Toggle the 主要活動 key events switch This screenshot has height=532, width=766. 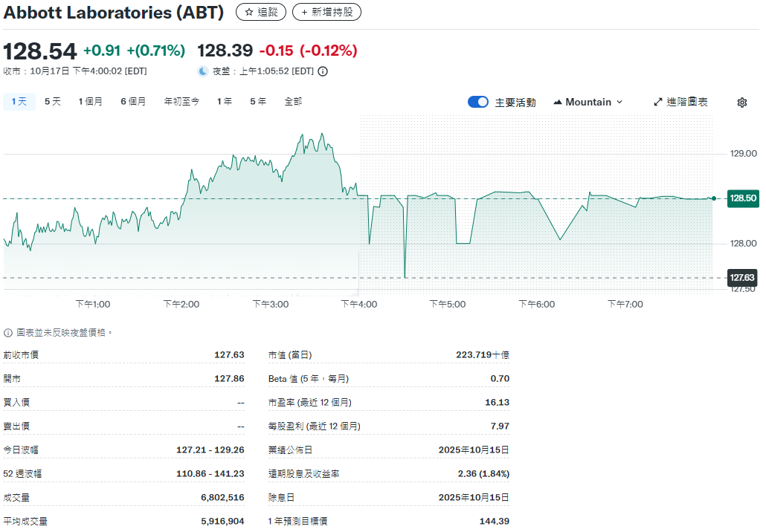coord(477,102)
